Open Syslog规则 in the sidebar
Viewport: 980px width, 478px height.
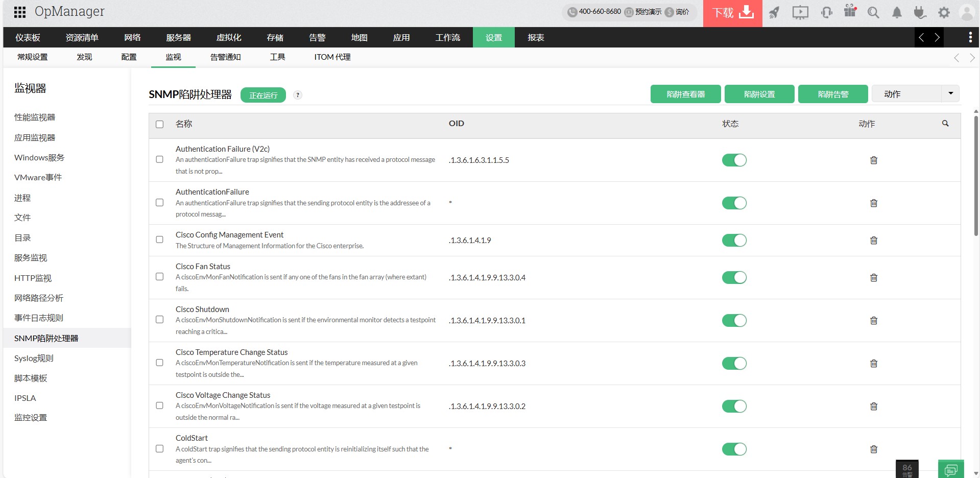tap(34, 358)
